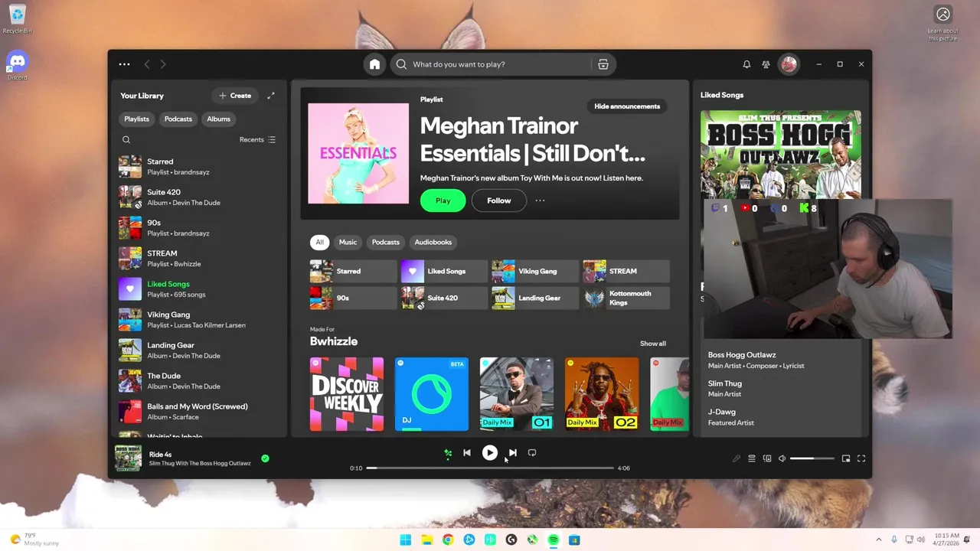Open lyrics microphone icon
This screenshot has width=980, height=551.
click(737, 458)
